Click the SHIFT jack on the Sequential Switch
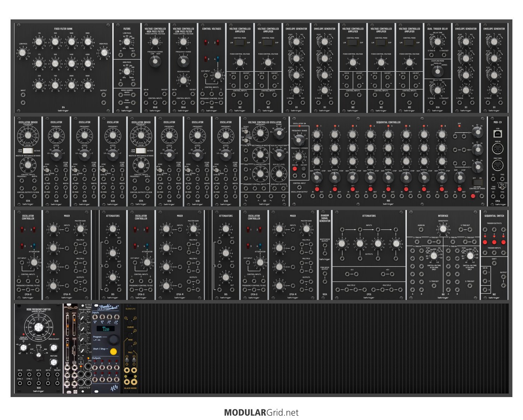The image size is (523, 420). pos(494,263)
